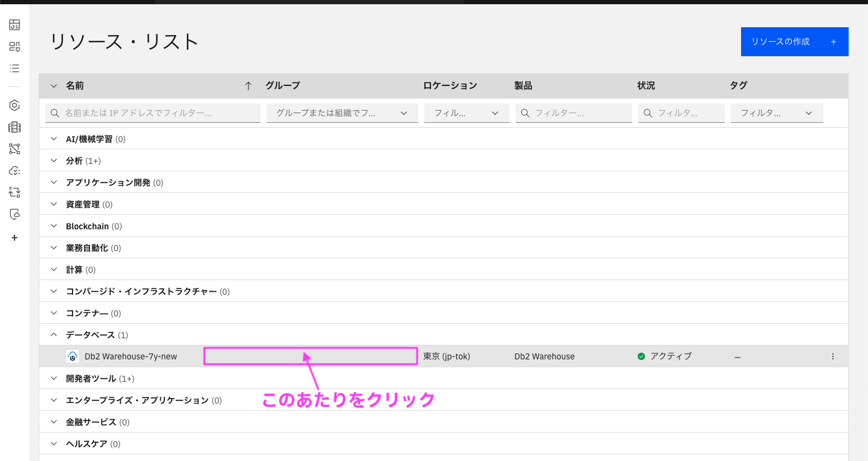868x461 pixels.
Task: Expand the AI/機械学習 category
Action: (53, 139)
